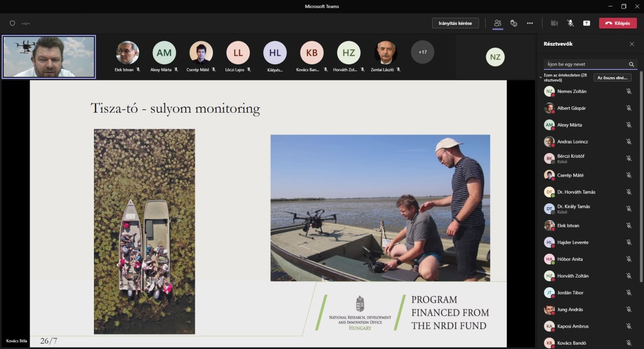Select the KB Kovács avatar in strip
This screenshot has height=349, width=644.
pyautogui.click(x=312, y=52)
